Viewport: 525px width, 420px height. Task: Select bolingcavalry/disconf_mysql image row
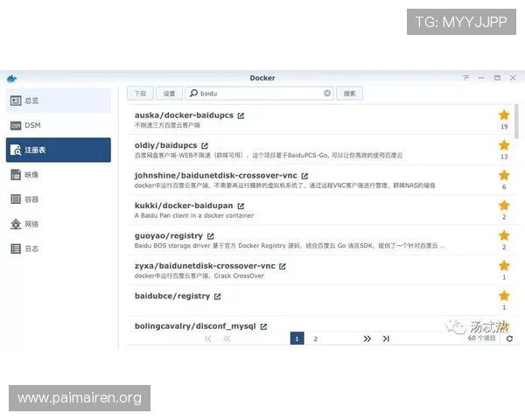pyautogui.click(x=322, y=324)
